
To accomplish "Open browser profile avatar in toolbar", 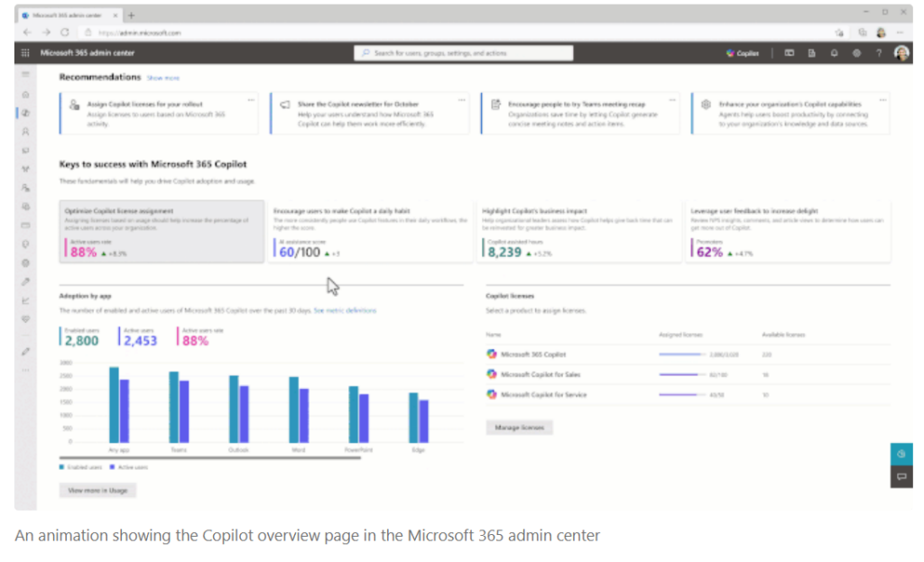I will point(881,33).
